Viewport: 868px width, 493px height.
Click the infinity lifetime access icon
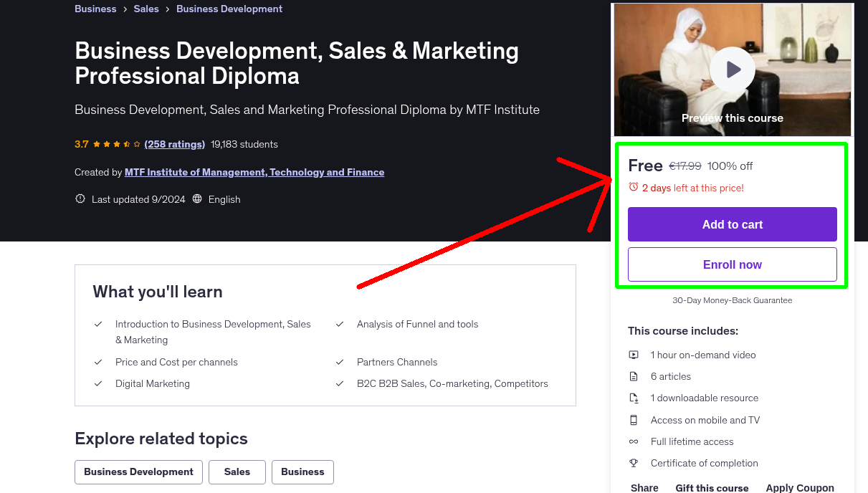(634, 441)
